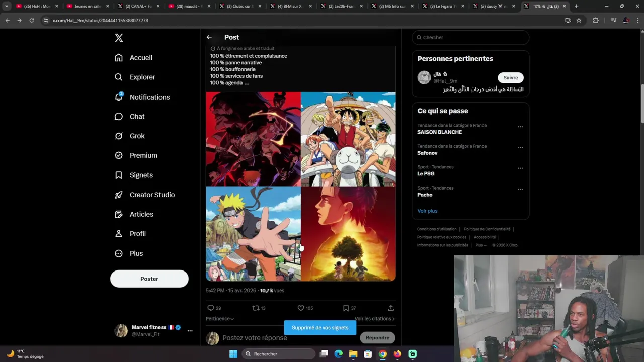Click the repost icon with 13

point(256,308)
